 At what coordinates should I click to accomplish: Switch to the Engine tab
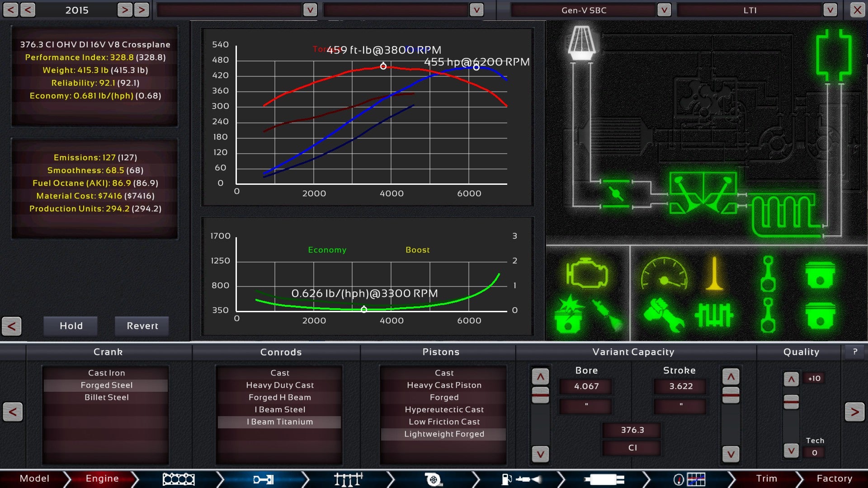point(102,479)
